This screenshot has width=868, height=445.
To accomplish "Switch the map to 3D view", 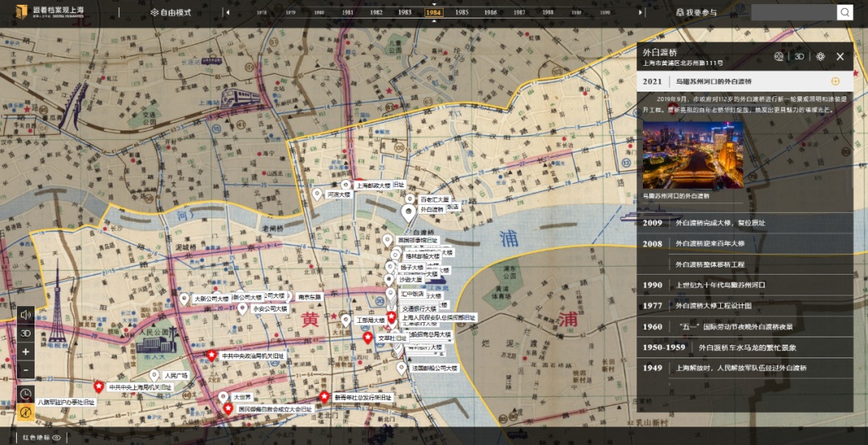I will [x=26, y=333].
